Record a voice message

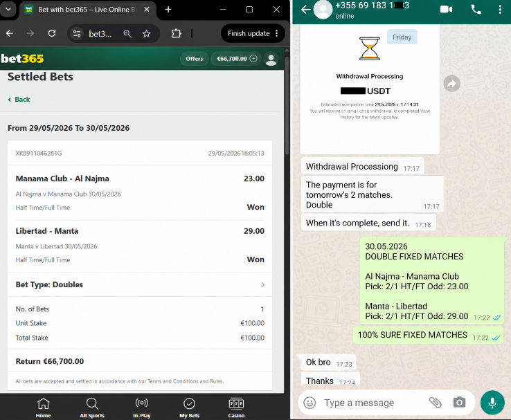492,403
